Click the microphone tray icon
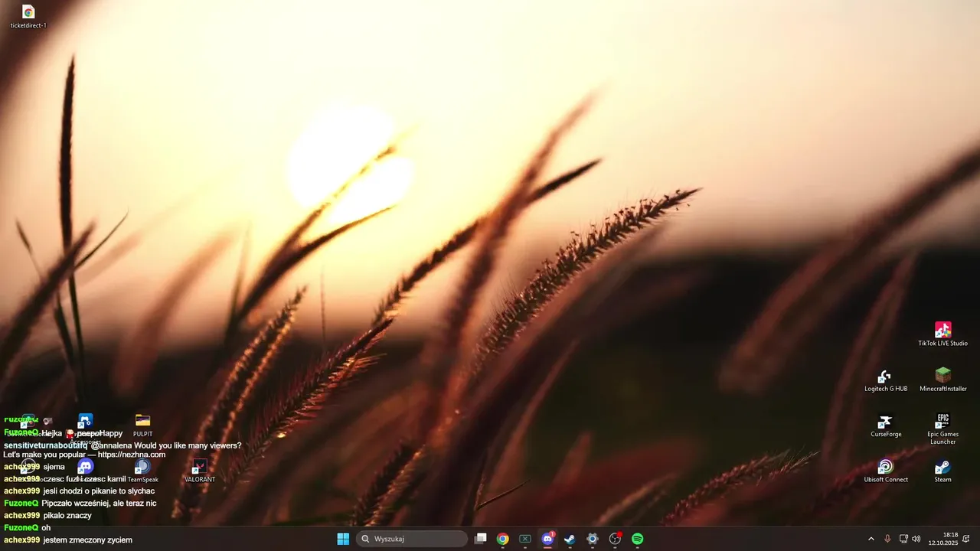Screen dimensions: 980x551 [x=887, y=539]
